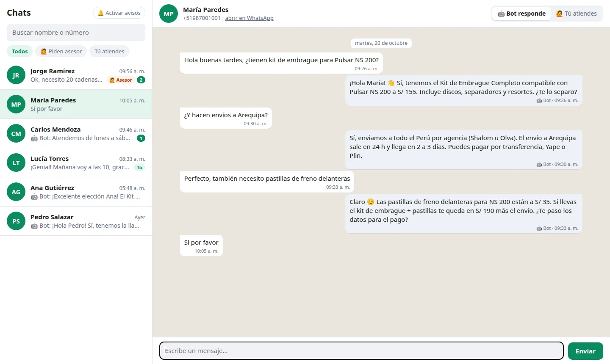Screen dimensions: 610x364
Task: Click Lucía Torres's LT avatar
Action: [x=16, y=163]
